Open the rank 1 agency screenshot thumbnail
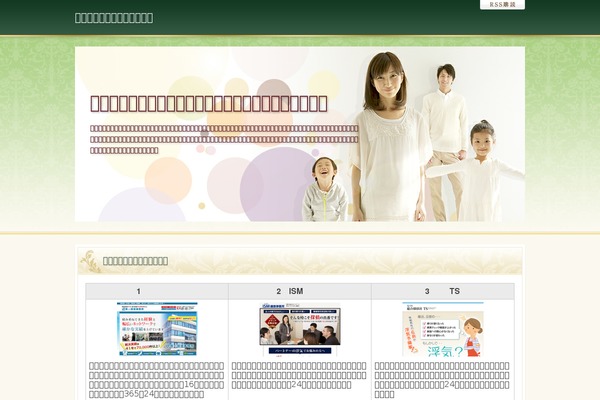600x400 pixels. (x=157, y=329)
